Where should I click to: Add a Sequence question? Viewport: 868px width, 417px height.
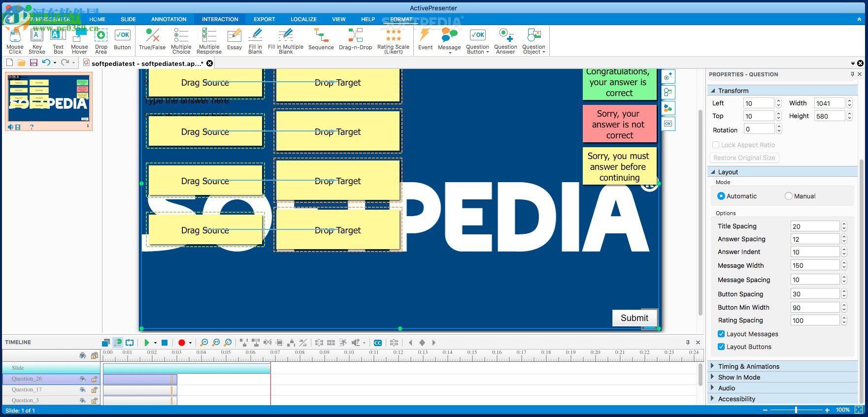[x=321, y=39]
